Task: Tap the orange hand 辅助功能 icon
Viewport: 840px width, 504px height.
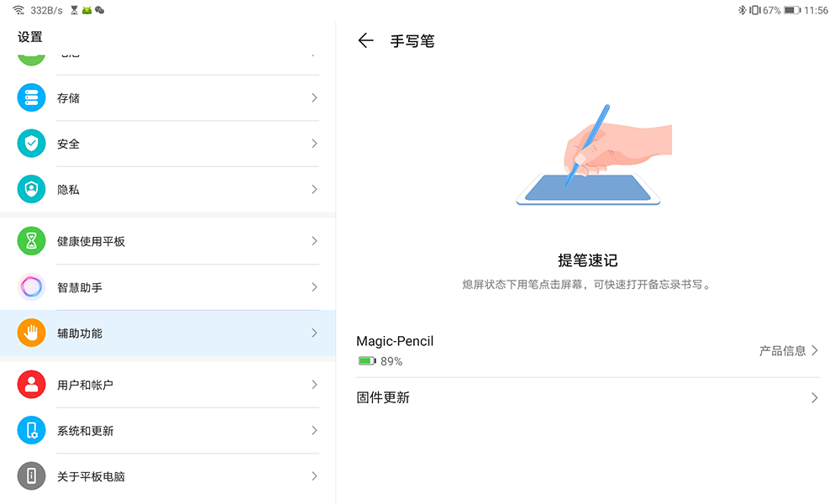Action: click(x=31, y=333)
